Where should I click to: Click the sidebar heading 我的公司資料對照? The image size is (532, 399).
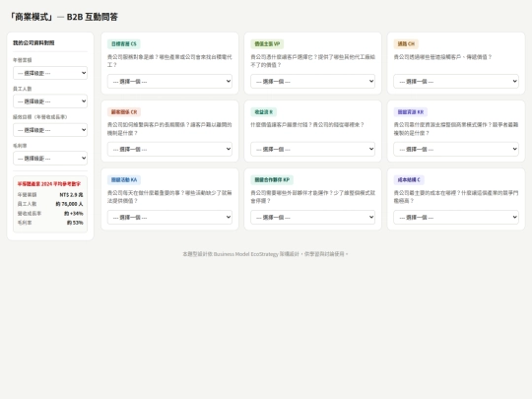click(x=33, y=42)
